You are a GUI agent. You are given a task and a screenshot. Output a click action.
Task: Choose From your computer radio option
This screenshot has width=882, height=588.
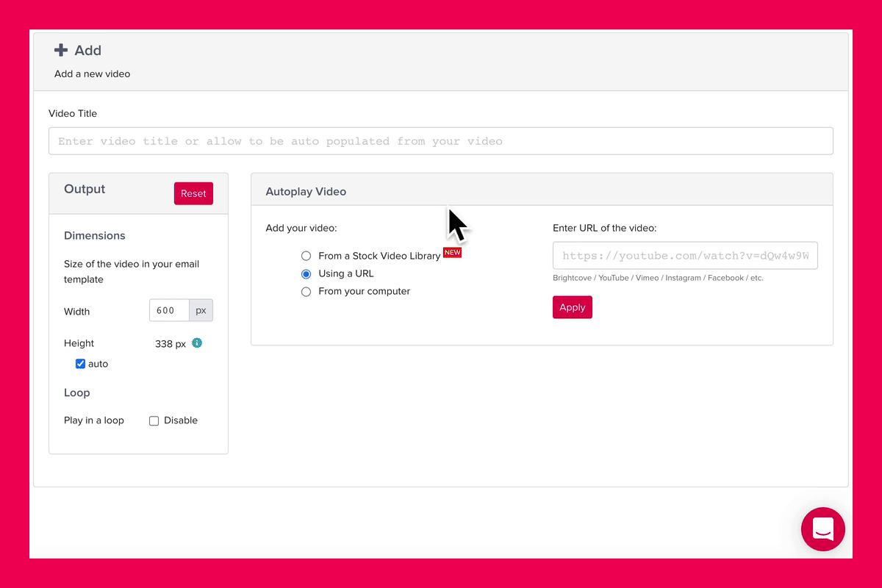click(x=306, y=291)
